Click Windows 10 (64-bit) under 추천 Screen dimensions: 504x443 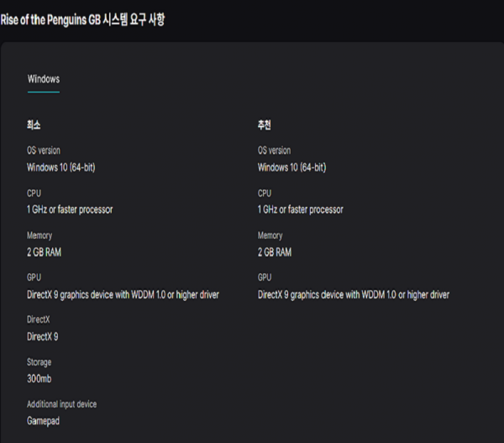[x=291, y=167]
